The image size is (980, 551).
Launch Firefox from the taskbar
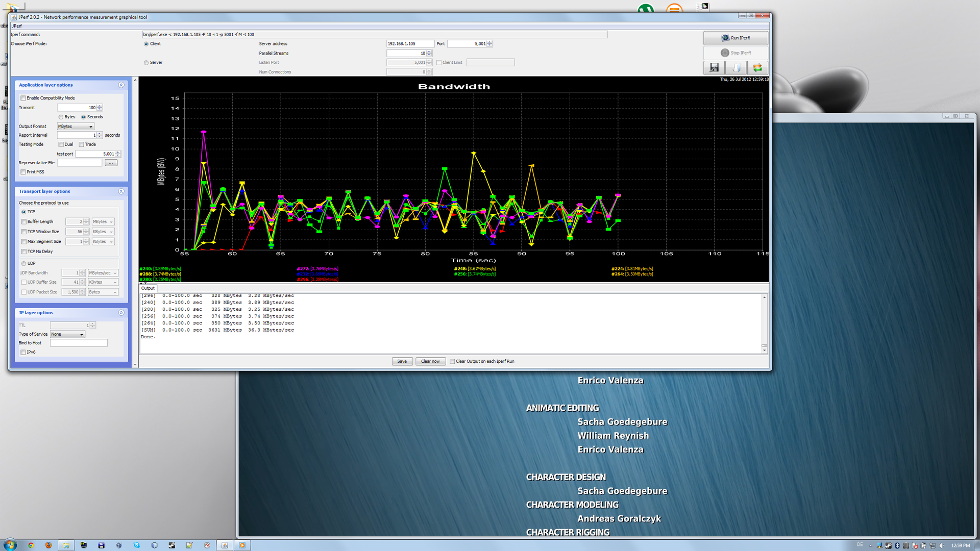point(48,545)
